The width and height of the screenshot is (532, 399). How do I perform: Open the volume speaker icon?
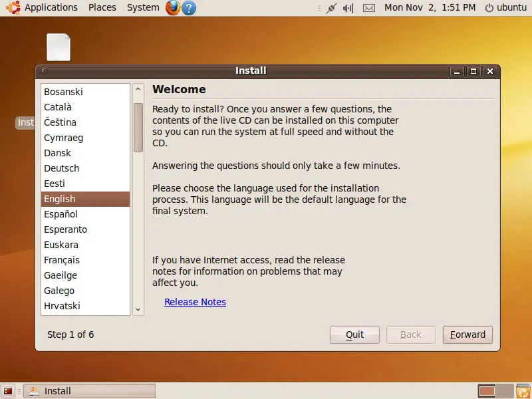[348, 8]
